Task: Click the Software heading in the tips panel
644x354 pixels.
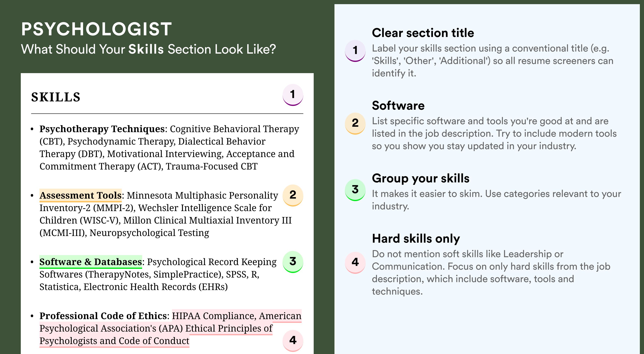Action: coord(398,106)
